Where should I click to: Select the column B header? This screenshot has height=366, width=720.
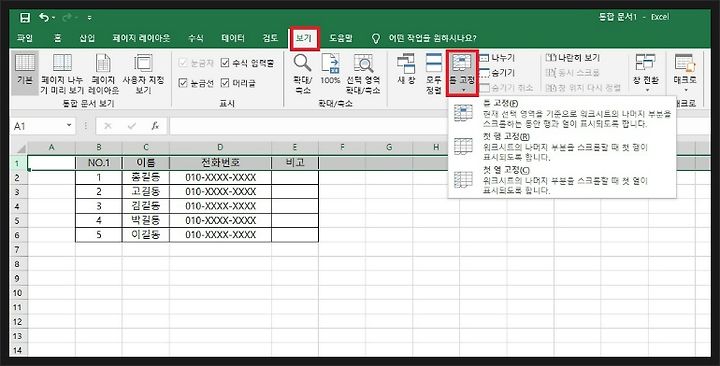tap(98, 148)
